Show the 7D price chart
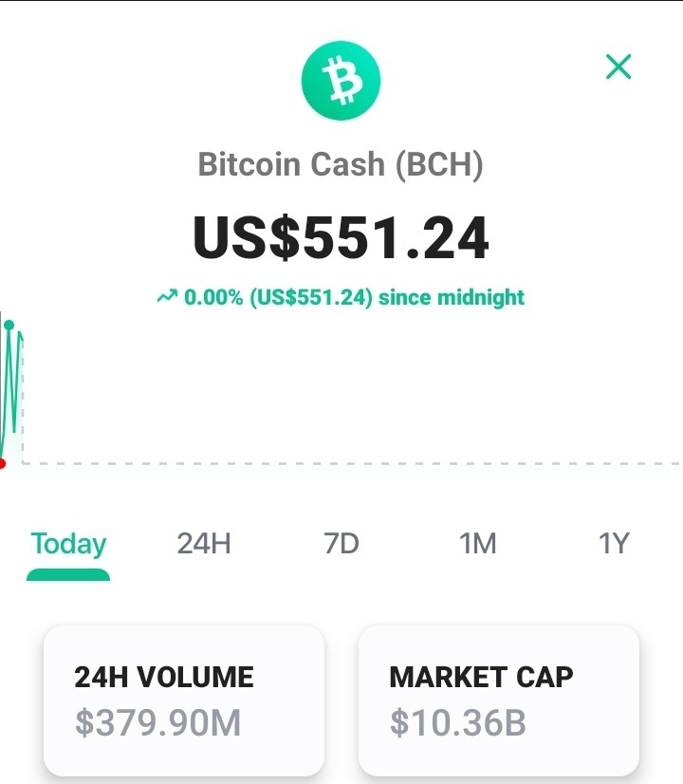This screenshot has height=784, width=683. tap(341, 544)
